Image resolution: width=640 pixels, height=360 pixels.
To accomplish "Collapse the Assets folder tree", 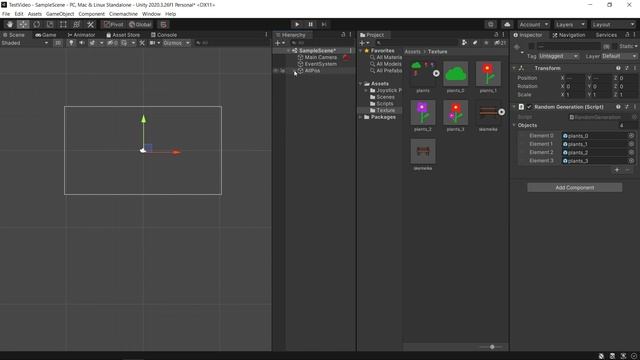I will click(x=361, y=84).
